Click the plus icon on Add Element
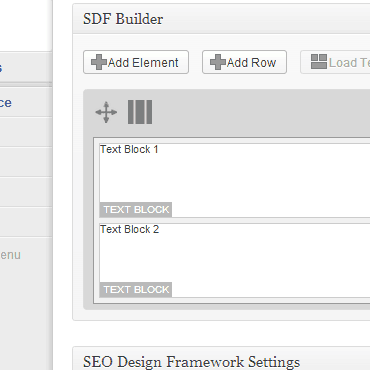The height and width of the screenshot is (370, 370). [x=99, y=62]
